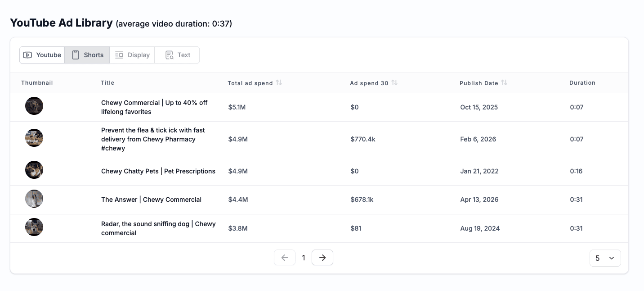
Task: Click the YouTube Ad Library heading
Action: (x=61, y=23)
